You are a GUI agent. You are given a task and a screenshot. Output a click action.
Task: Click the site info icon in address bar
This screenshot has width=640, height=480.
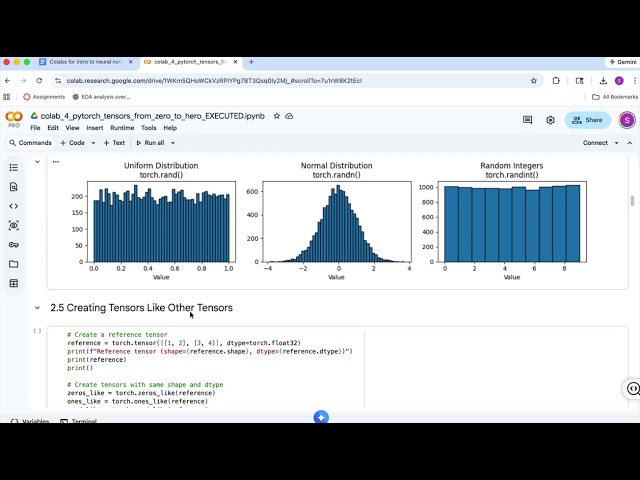tap(58, 81)
